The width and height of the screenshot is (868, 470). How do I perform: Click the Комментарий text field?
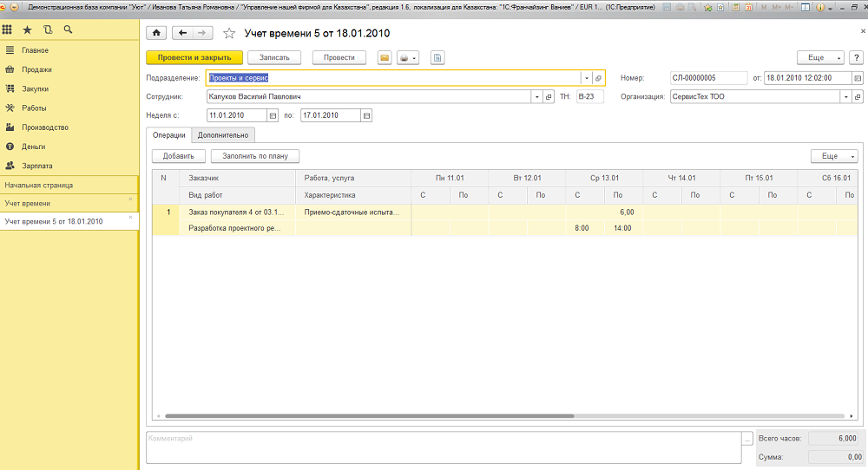443,447
